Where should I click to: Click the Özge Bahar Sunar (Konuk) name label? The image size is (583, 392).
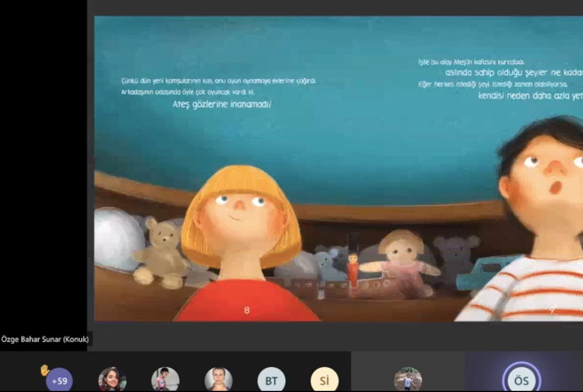click(45, 339)
